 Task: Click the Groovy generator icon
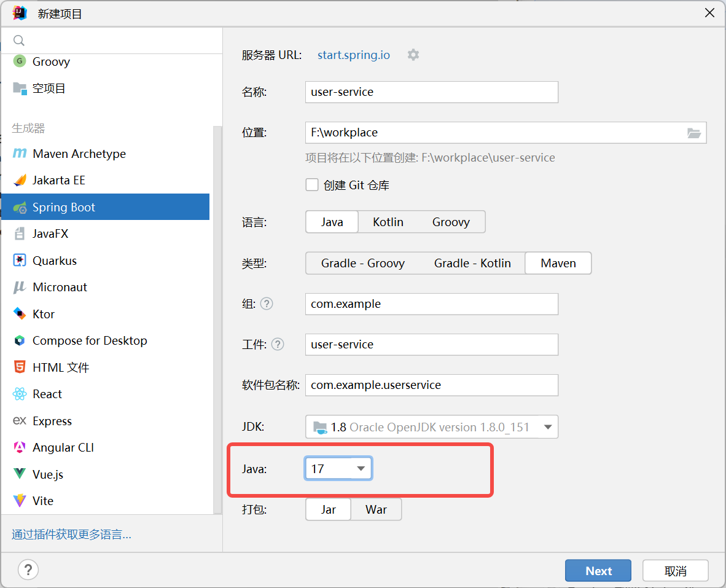click(20, 61)
